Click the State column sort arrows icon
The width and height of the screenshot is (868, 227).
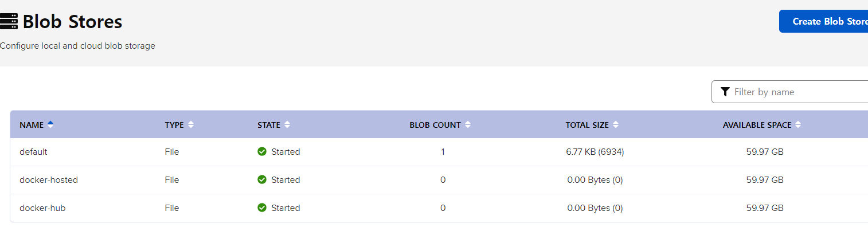pyautogui.click(x=287, y=124)
